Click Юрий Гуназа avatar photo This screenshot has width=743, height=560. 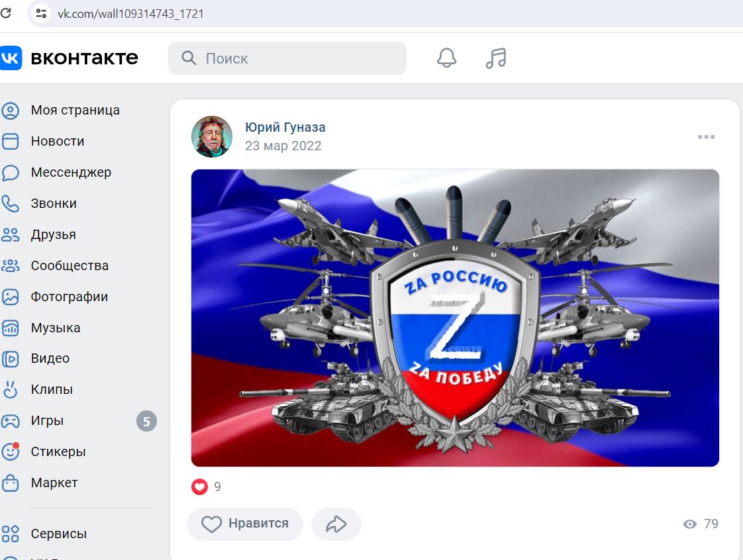(212, 136)
